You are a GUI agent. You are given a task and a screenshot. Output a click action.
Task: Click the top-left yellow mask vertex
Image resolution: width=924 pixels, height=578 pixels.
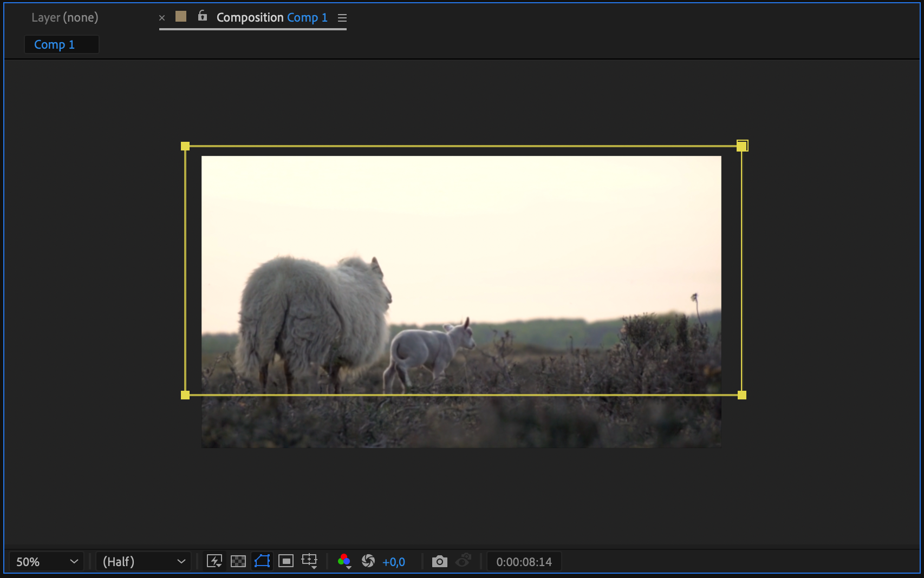[x=185, y=146]
